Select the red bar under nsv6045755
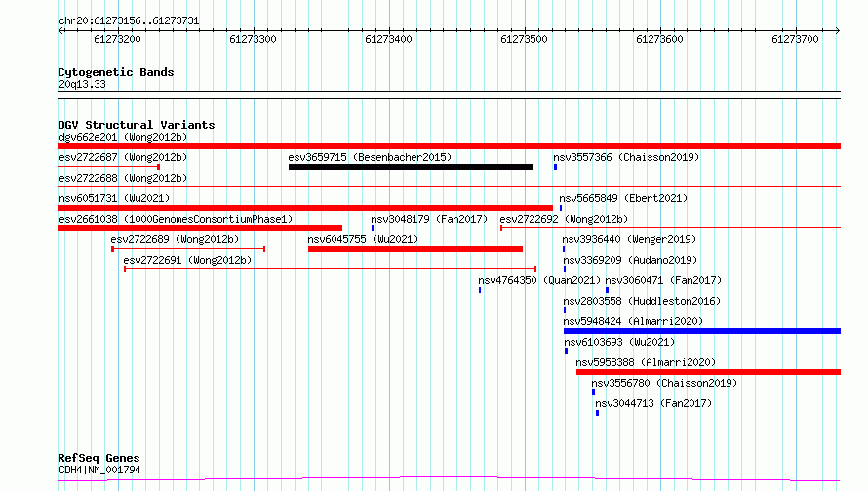Viewport: 868px width, 491px height. (x=415, y=249)
